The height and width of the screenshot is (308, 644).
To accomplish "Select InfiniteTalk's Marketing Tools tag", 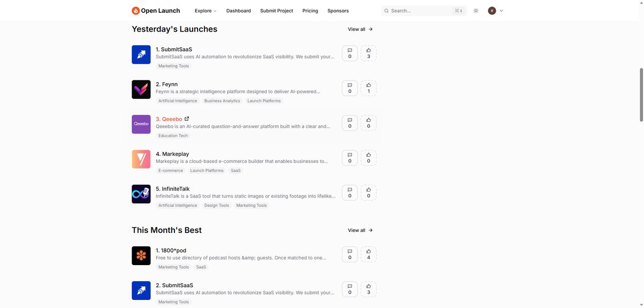I will click(x=252, y=206).
